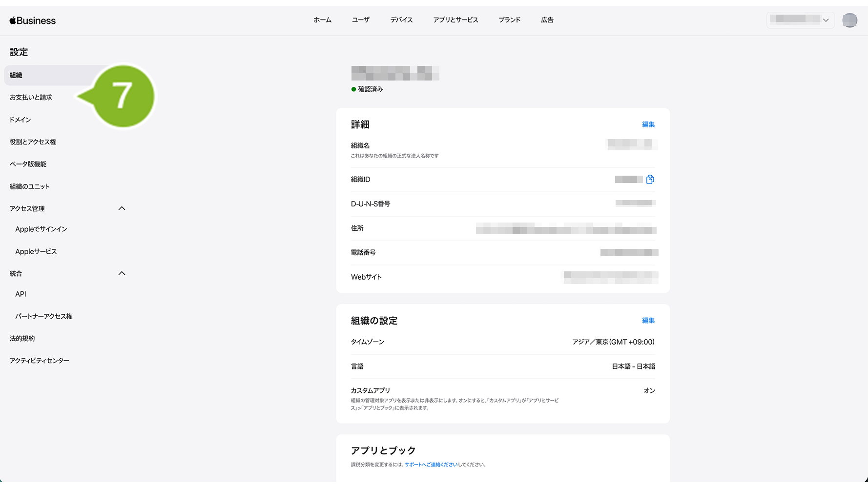
Task: Open the user profile avatar
Action: (x=849, y=20)
